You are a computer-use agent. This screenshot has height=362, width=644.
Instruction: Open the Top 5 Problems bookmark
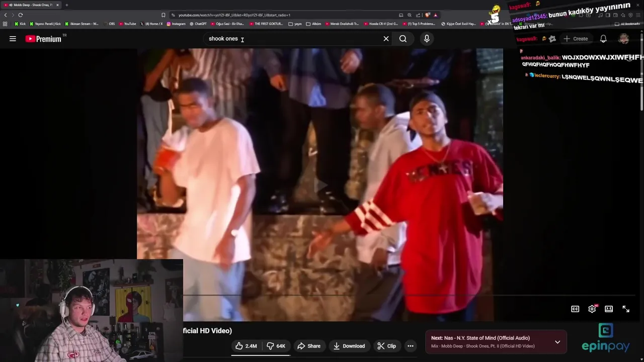419,24
